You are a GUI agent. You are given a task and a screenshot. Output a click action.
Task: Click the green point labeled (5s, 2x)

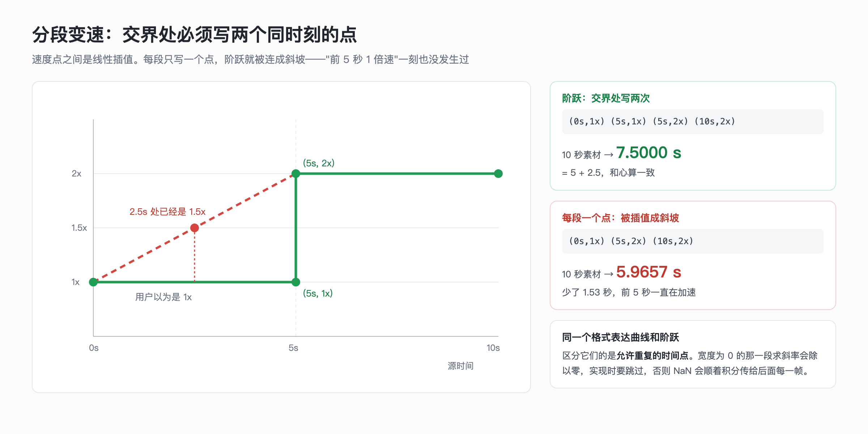(x=296, y=174)
